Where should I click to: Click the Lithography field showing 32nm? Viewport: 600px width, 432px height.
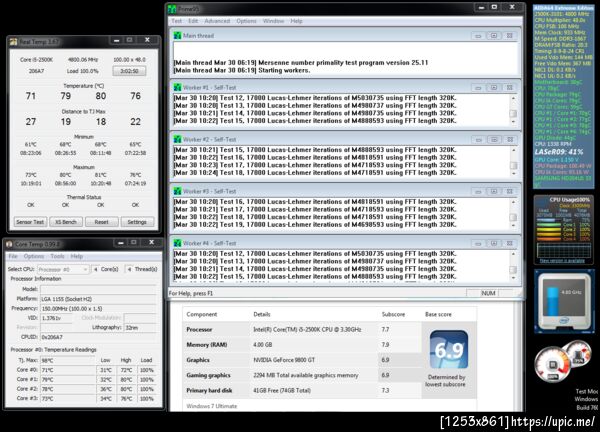click(x=140, y=328)
